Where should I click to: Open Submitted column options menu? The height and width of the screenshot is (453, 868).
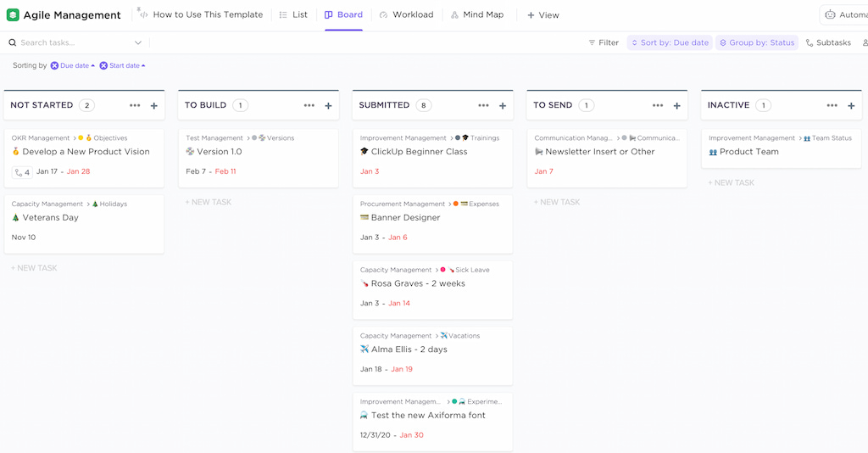pyautogui.click(x=484, y=105)
